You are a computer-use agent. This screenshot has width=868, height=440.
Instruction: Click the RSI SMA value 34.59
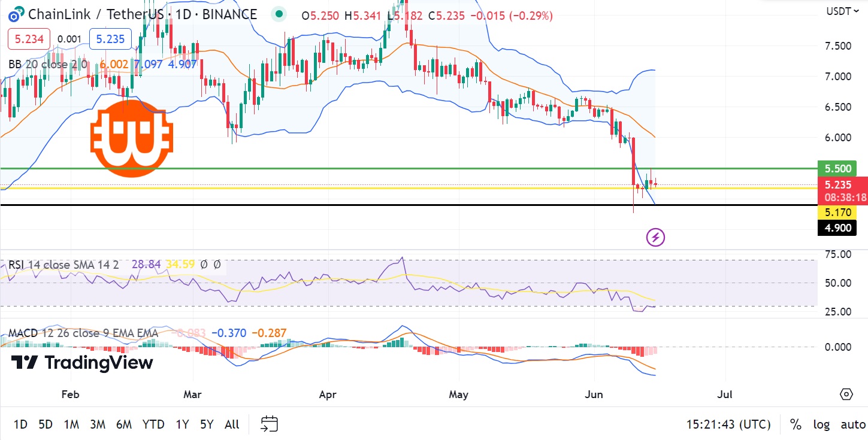pyautogui.click(x=180, y=264)
